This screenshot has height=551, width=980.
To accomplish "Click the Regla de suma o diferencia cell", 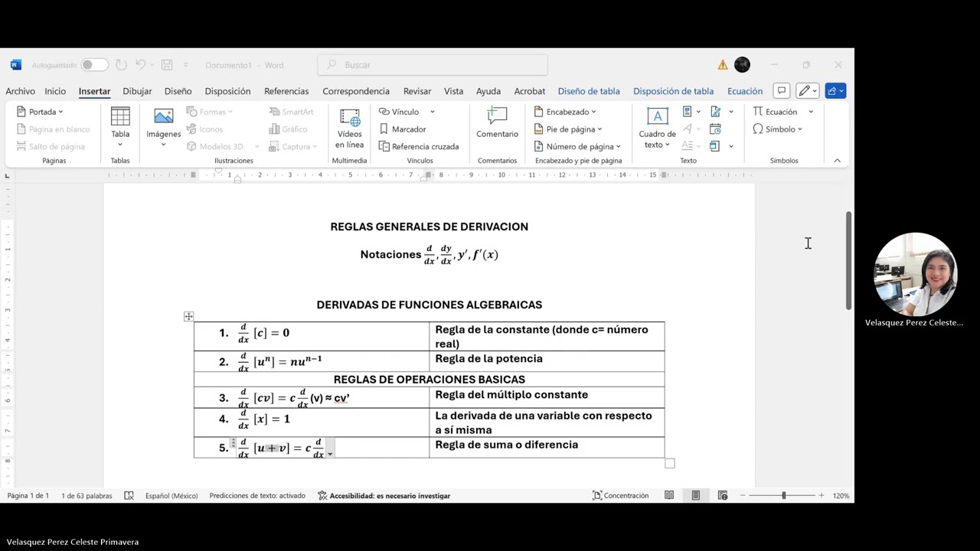I will 547,447.
